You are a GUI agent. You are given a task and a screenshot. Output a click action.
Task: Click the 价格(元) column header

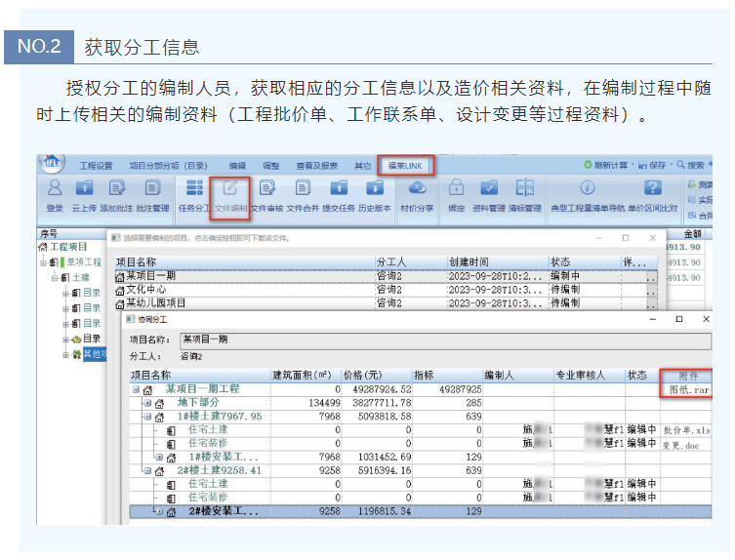[377, 376]
